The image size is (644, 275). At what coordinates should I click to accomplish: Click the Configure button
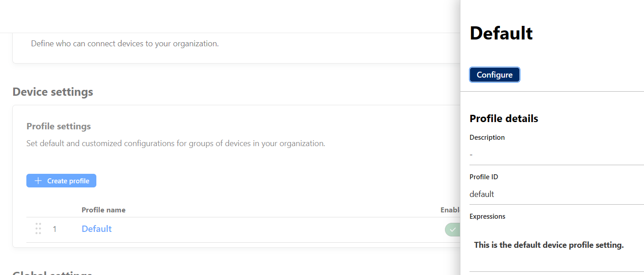(x=494, y=75)
